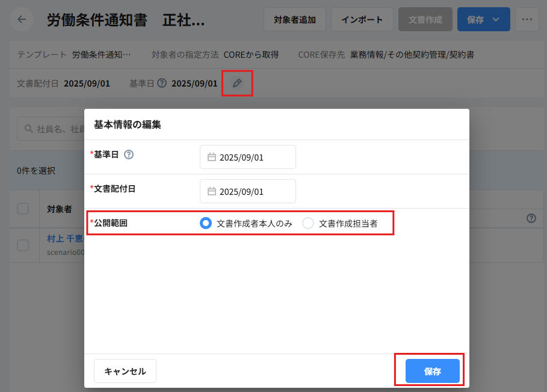
Task: Open the three-dot more options menu
Action: pos(527,19)
